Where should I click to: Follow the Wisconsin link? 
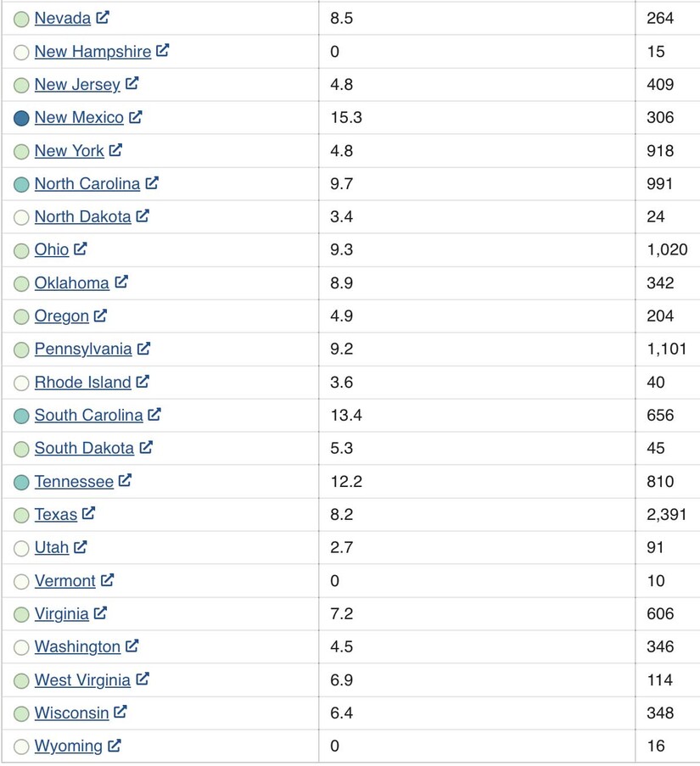71,713
